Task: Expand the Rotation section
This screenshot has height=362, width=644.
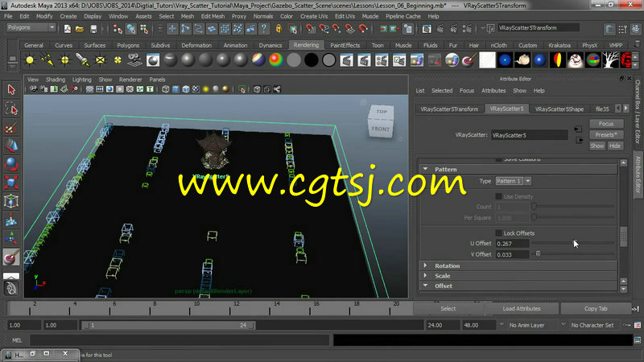Action: coord(426,265)
